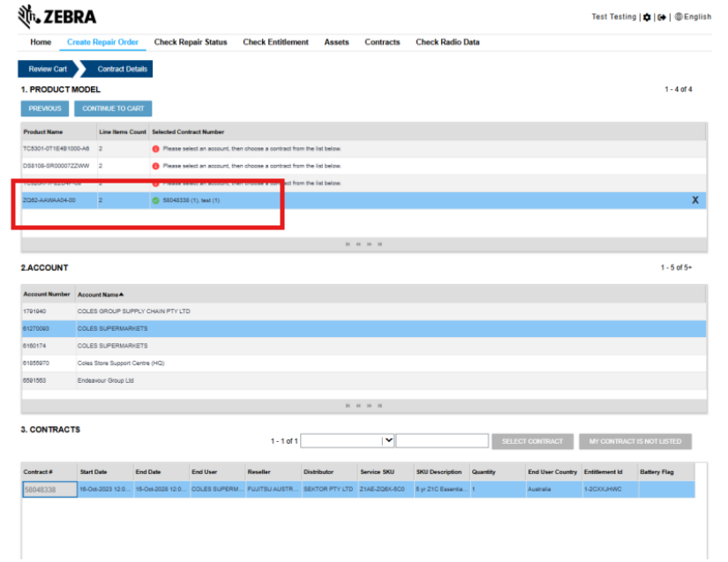This screenshot has height=562, width=728.
Task: Go to Check Repair Status
Action: [x=191, y=42]
